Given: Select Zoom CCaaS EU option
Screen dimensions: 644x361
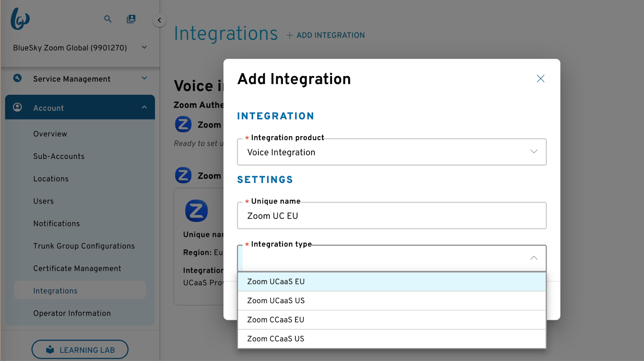Looking at the screenshot, I should click(392, 320).
